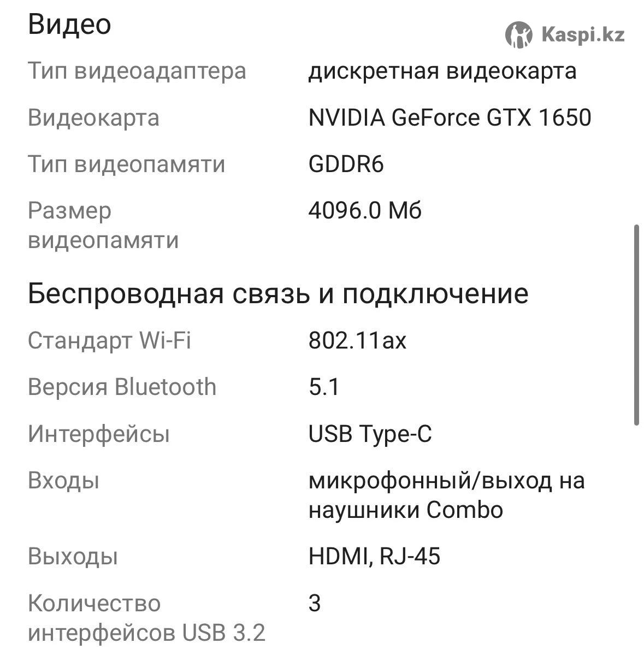Click the Размер видеопамяти label

[103, 225]
